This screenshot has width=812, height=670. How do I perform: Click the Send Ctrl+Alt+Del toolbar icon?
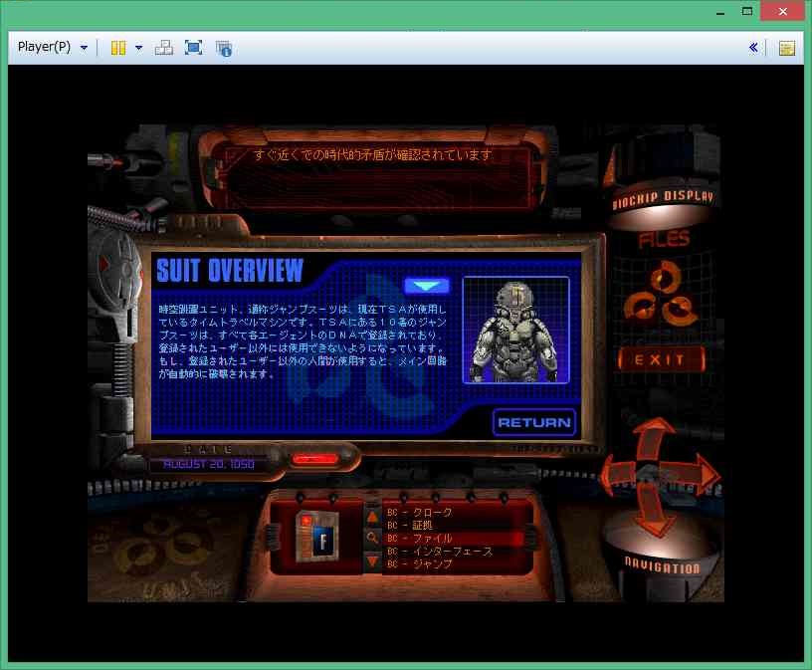[x=164, y=48]
